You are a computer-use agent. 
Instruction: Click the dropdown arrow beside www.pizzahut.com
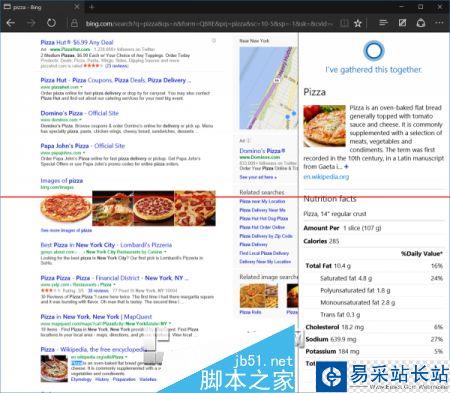click(81, 87)
